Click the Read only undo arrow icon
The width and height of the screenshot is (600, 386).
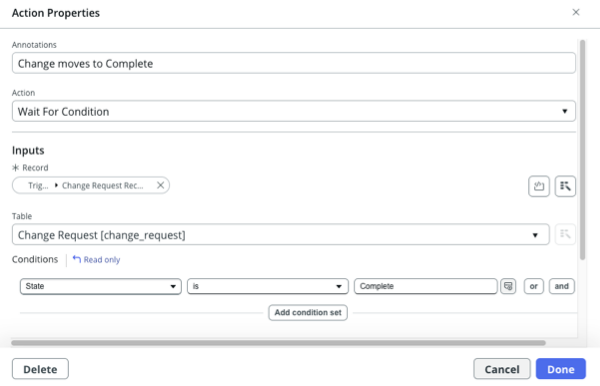[x=77, y=259]
